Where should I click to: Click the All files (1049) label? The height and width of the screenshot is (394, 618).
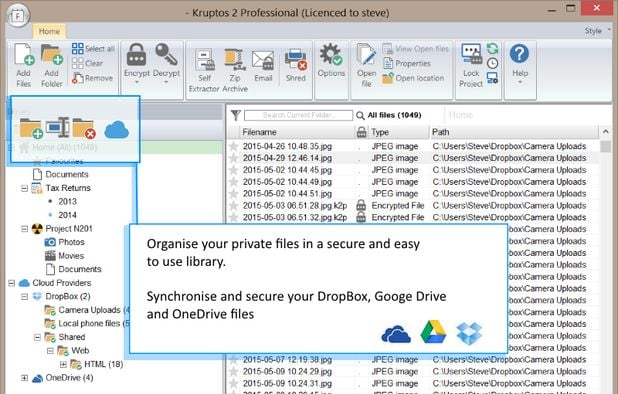pos(394,115)
